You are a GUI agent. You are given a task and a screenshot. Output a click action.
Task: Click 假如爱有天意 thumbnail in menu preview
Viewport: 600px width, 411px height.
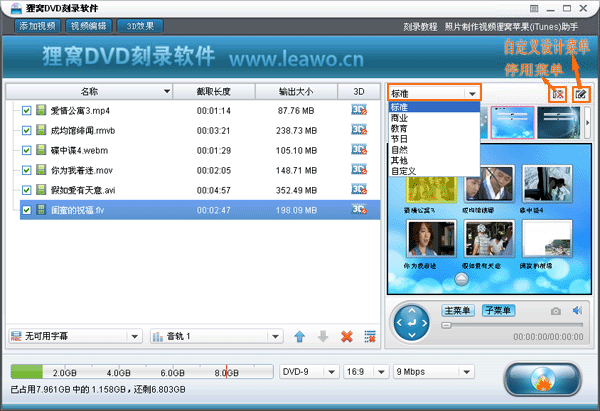coord(489,239)
